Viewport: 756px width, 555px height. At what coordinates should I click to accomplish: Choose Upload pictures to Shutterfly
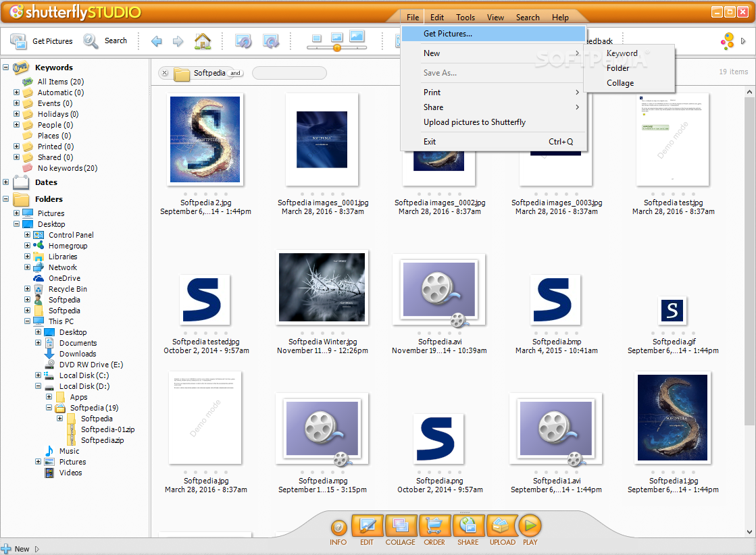(493, 122)
